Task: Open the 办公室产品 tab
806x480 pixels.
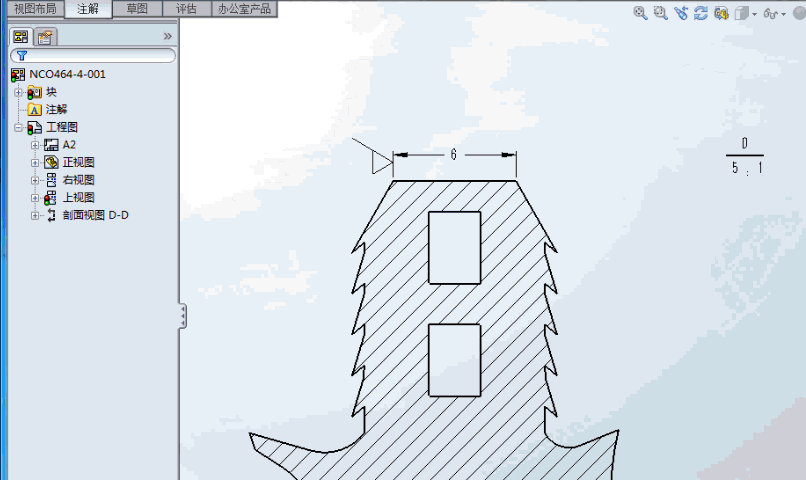Action: point(244,9)
